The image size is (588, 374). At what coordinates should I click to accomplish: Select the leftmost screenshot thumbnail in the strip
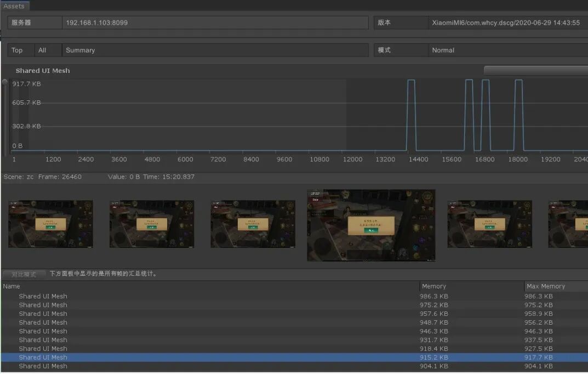point(50,224)
